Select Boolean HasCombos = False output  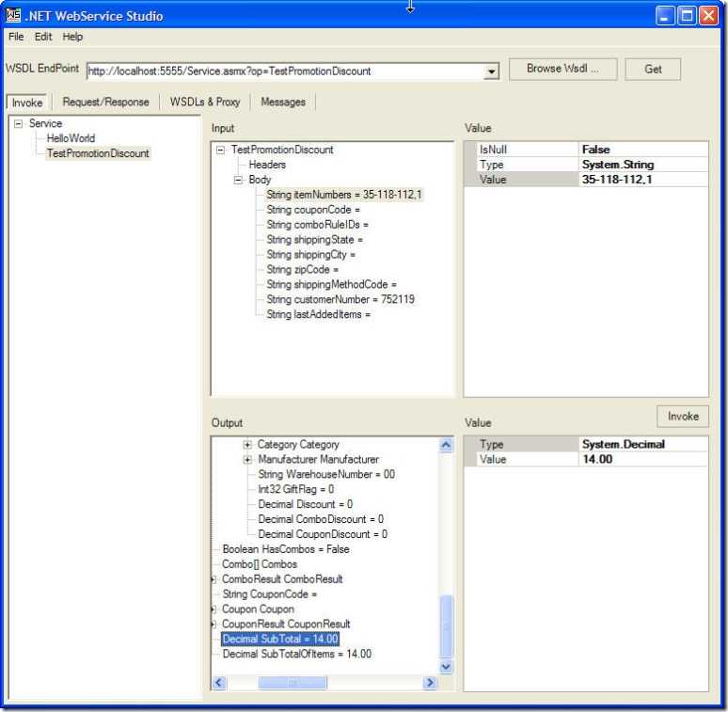pos(286,549)
